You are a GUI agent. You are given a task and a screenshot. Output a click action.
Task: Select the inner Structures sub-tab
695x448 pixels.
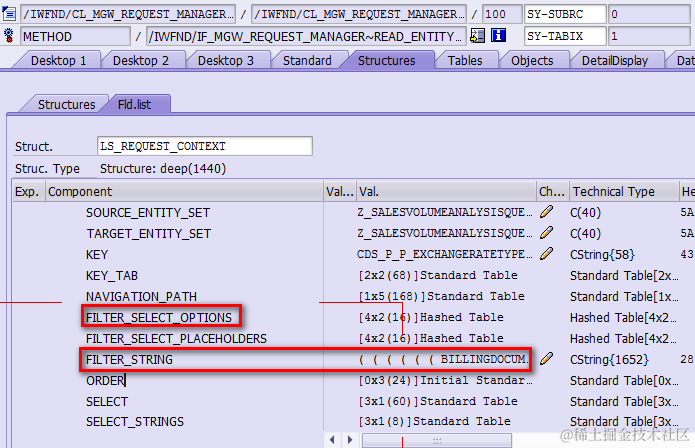pos(66,104)
